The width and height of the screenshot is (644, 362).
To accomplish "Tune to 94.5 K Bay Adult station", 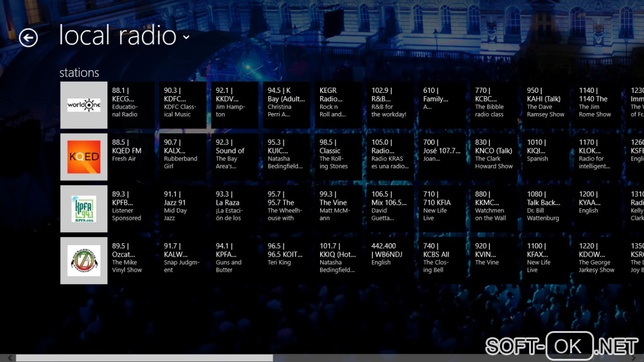I will tap(287, 106).
